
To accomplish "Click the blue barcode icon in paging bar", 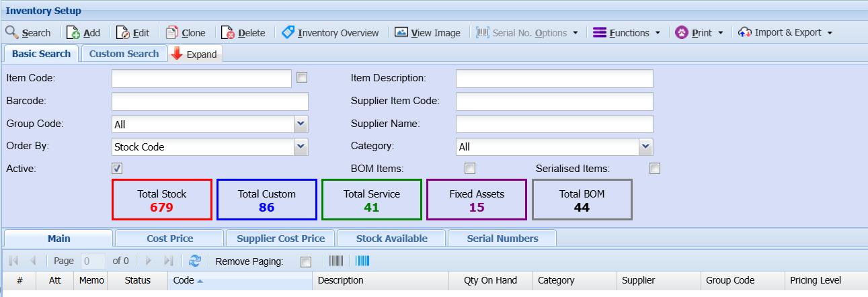I will click(x=362, y=261).
